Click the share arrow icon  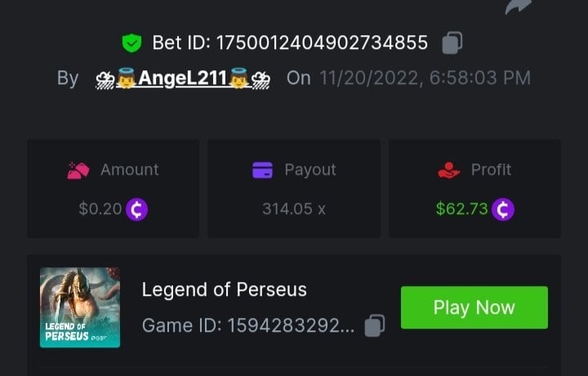519,7
